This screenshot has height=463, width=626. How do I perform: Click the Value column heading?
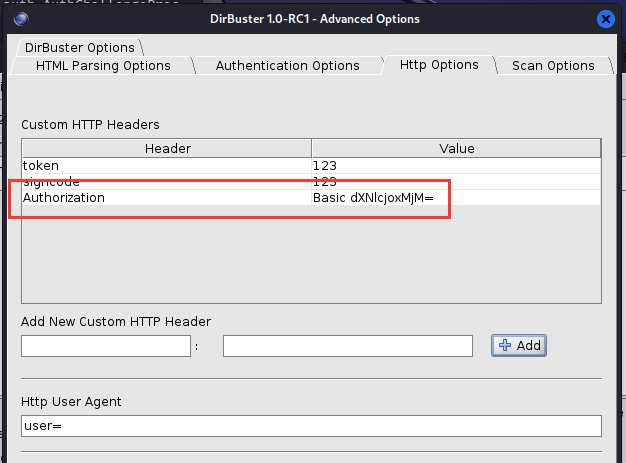(456, 148)
